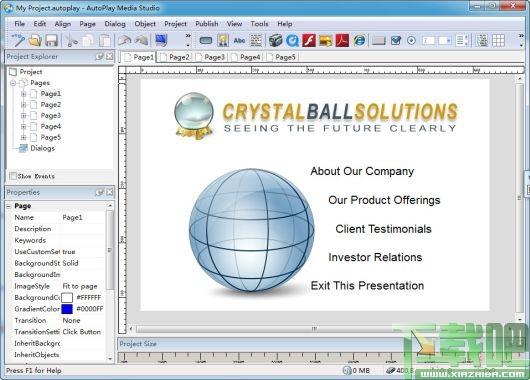
Task: Click the About Our Company link on canvas
Action: pos(362,171)
